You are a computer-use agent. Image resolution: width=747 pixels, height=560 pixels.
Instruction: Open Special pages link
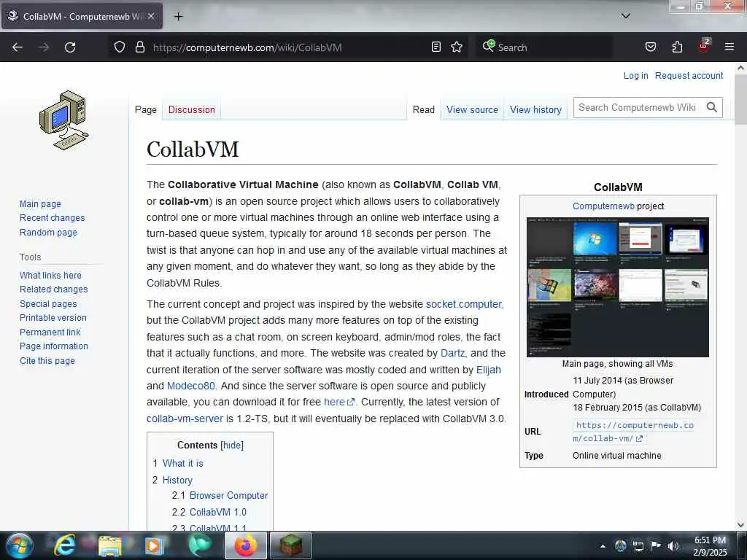coord(48,304)
